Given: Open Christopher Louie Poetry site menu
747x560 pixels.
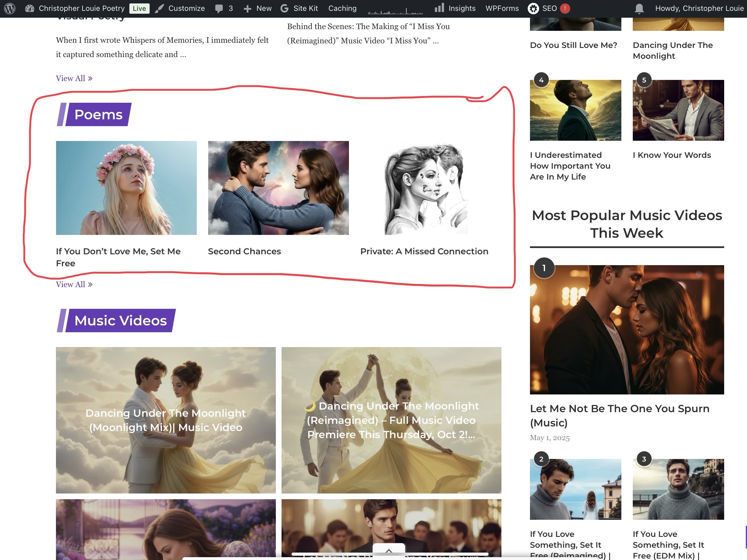Looking at the screenshot, I should 81,9.
